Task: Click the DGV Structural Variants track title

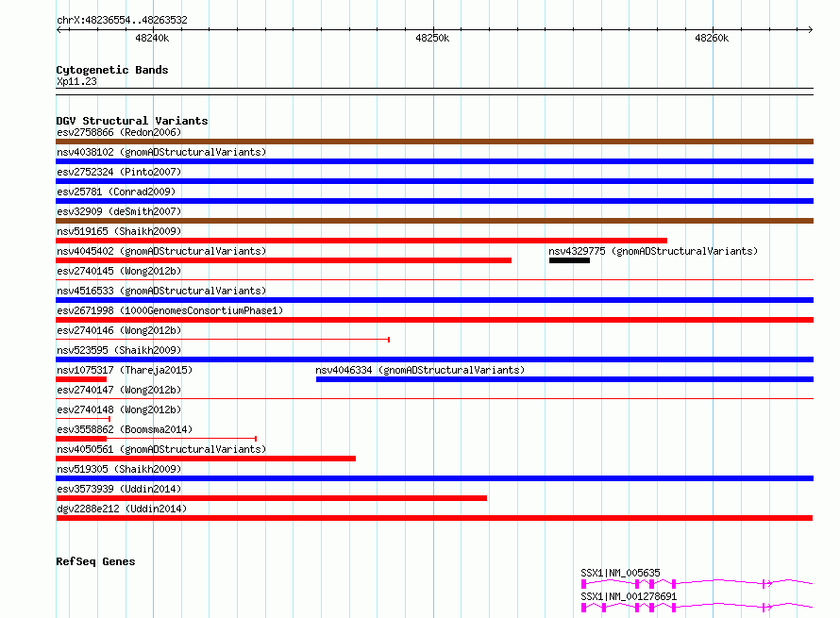Action: (132, 121)
